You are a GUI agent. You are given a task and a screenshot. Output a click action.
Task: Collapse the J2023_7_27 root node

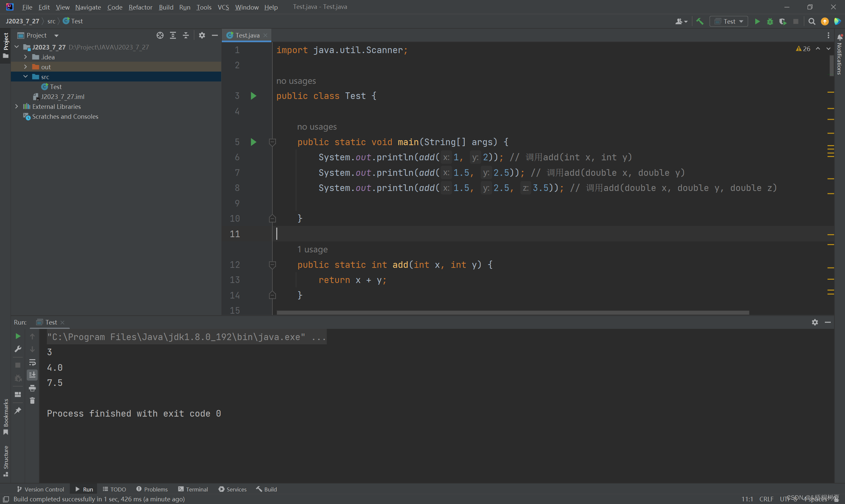(17, 47)
